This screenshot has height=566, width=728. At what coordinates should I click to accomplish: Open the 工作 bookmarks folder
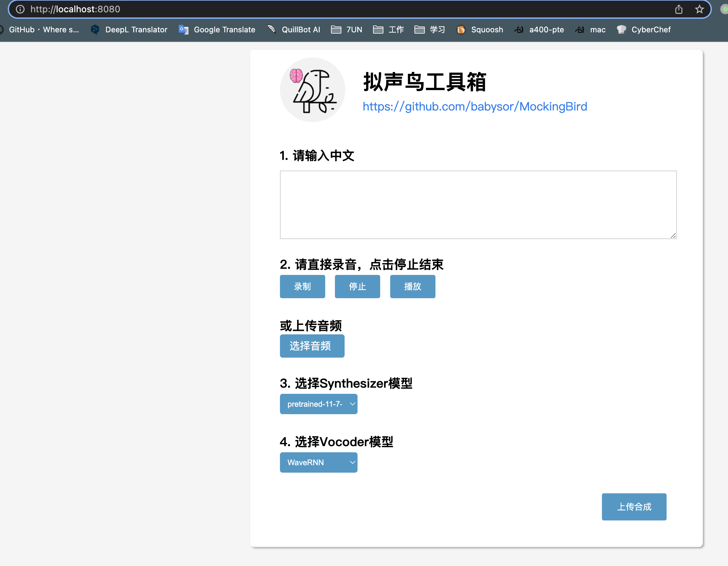pyautogui.click(x=388, y=30)
